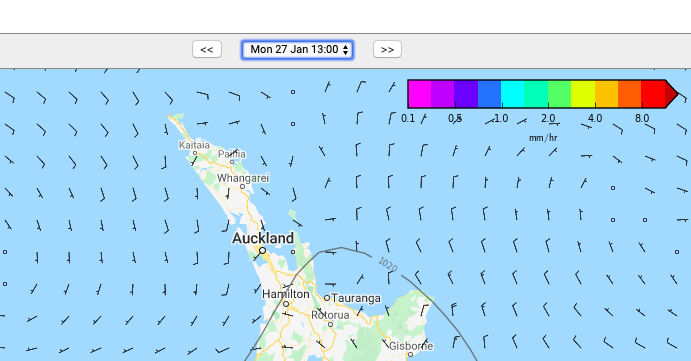Click the Tauranga city marker

(327, 298)
